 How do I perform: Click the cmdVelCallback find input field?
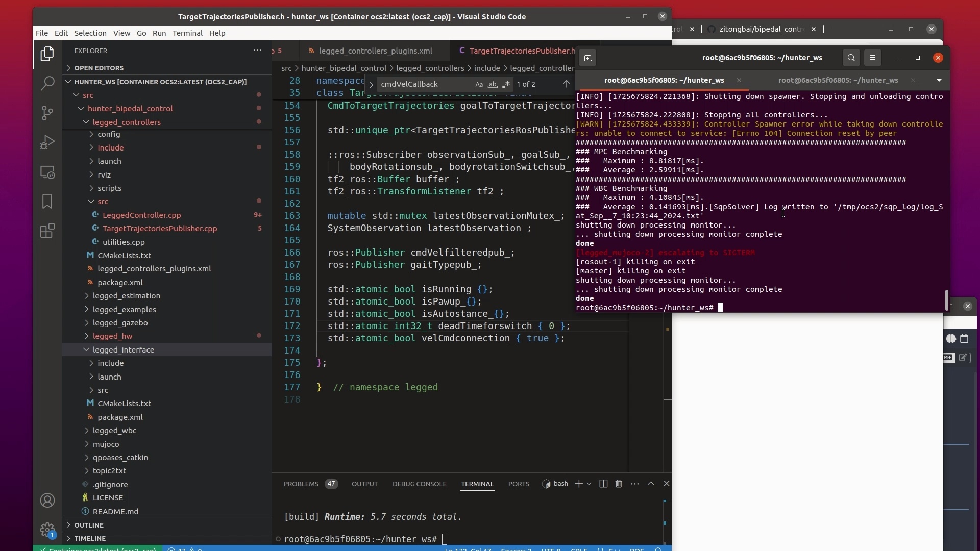point(424,84)
